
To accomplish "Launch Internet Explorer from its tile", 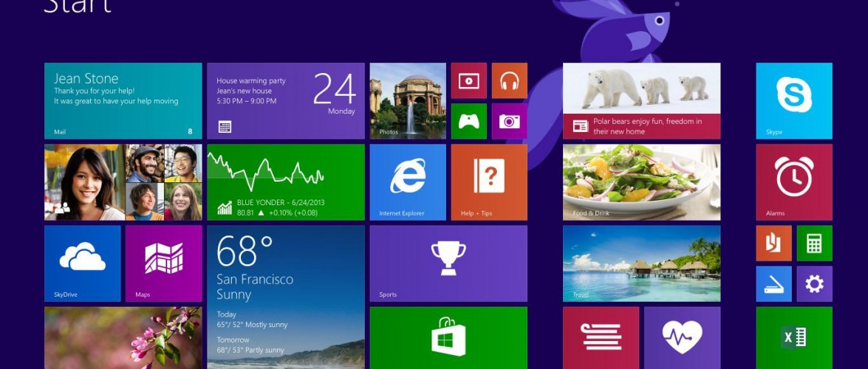I will (408, 182).
